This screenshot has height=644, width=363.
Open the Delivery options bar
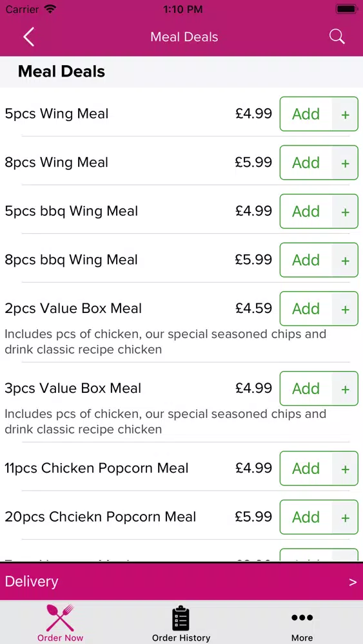[x=181, y=582]
